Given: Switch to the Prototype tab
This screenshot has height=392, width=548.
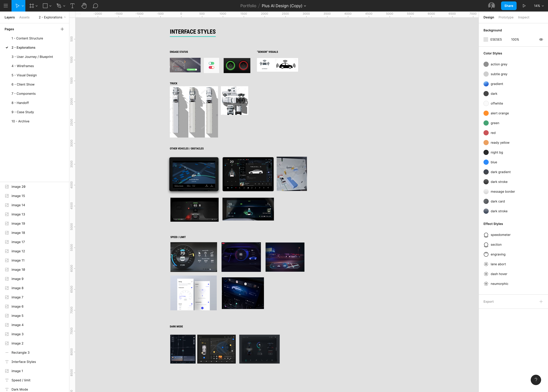Looking at the screenshot, I should pos(506,17).
